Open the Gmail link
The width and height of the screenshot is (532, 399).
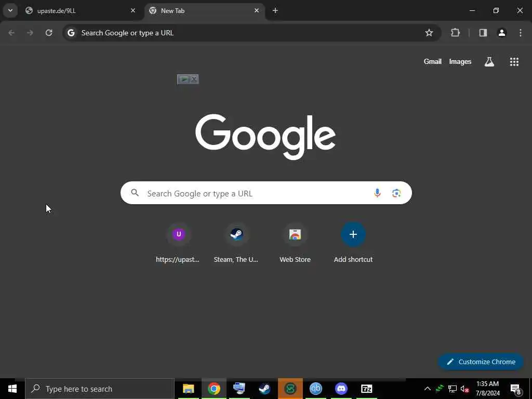point(433,61)
